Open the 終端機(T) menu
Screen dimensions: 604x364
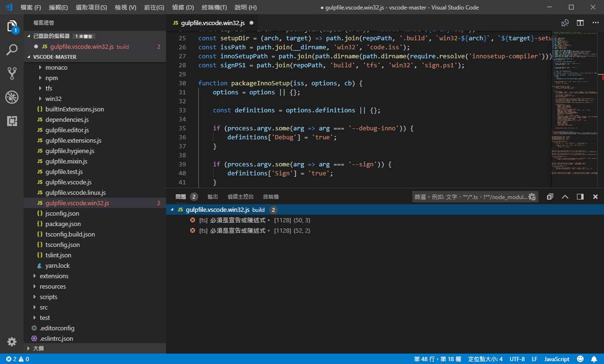tap(214, 8)
